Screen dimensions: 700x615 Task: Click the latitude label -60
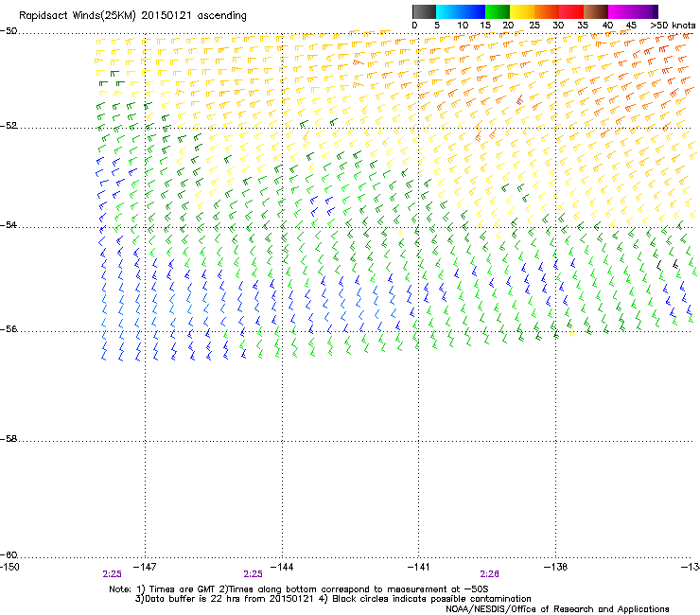9,554
